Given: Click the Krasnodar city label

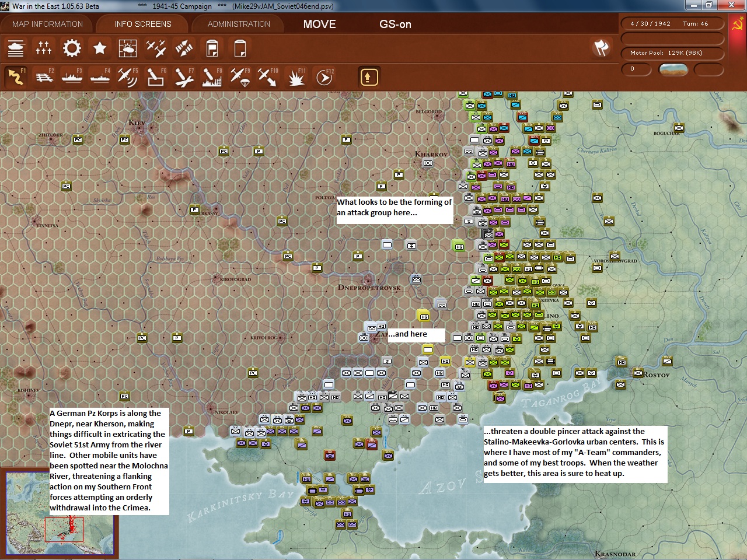Looking at the screenshot, I should [x=615, y=554].
